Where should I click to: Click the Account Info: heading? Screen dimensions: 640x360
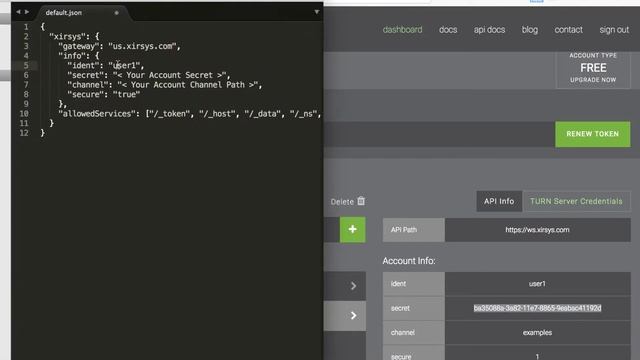click(x=409, y=261)
